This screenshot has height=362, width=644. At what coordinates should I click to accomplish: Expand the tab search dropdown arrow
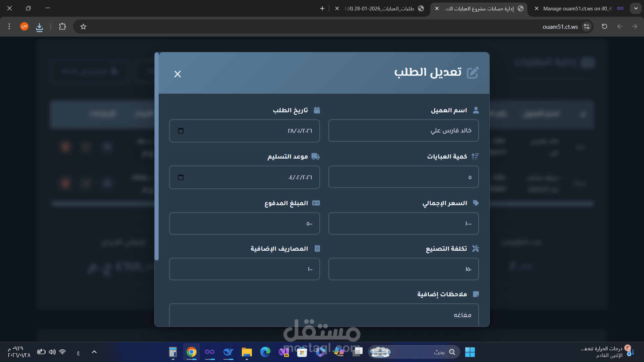pyautogui.click(x=636, y=8)
